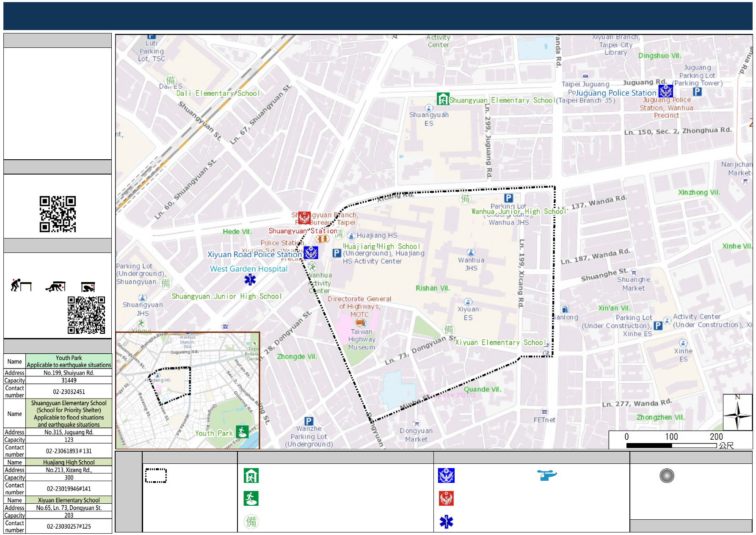The height and width of the screenshot is (535, 756).
Task: Click the green running-person legend icon
Action: (x=251, y=499)
